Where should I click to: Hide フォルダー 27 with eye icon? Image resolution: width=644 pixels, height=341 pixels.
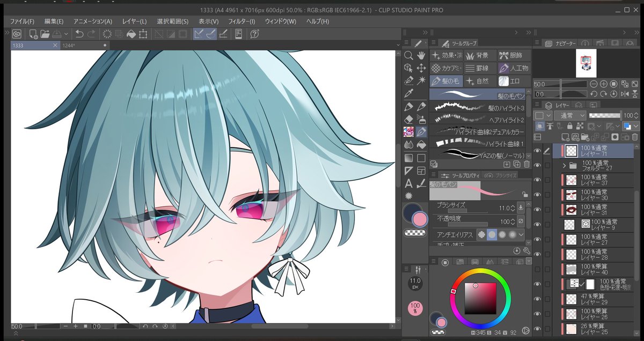(x=538, y=166)
